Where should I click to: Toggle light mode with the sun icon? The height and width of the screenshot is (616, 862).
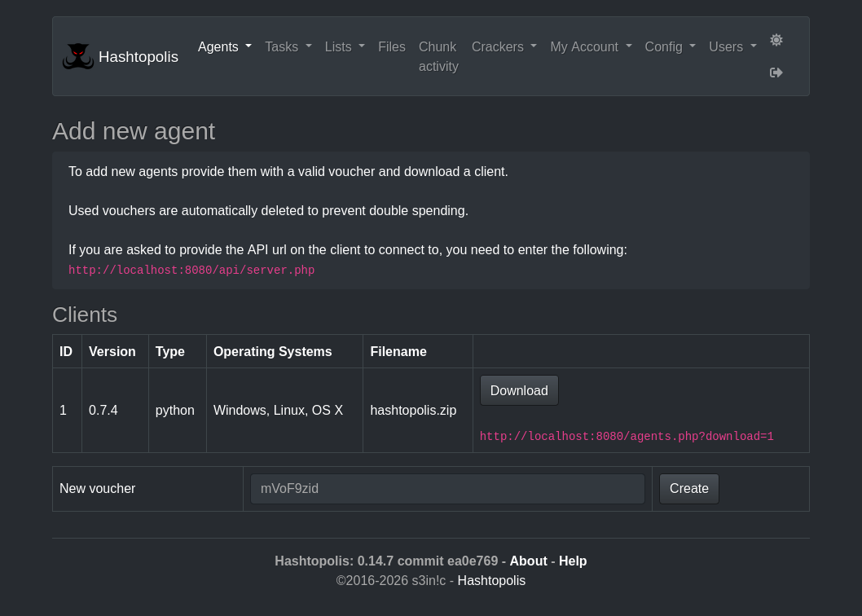(x=776, y=40)
